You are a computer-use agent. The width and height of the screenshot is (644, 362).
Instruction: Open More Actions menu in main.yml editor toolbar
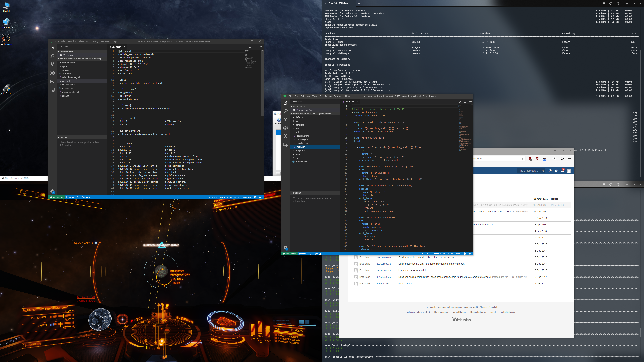pos(470,101)
